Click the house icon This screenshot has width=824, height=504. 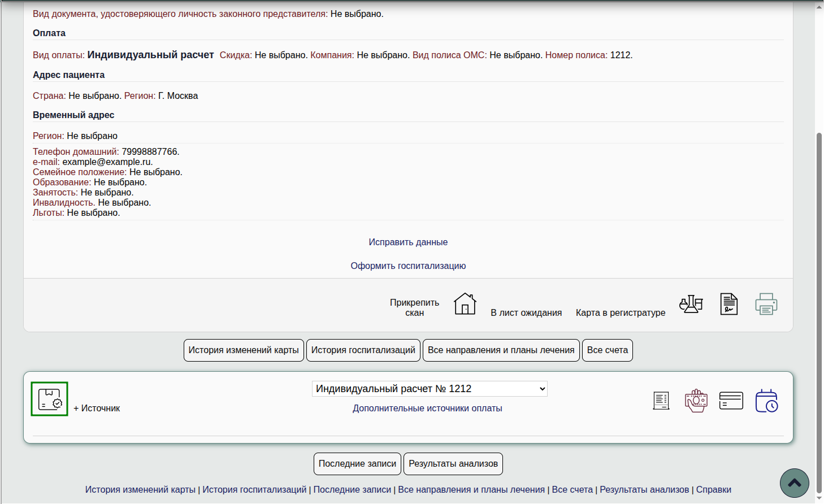coord(465,304)
